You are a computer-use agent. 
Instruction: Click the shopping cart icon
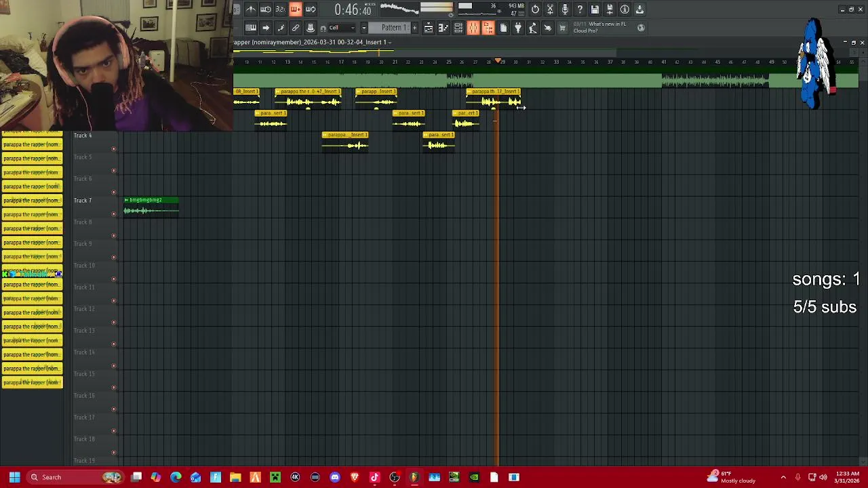pyautogui.click(x=563, y=28)
